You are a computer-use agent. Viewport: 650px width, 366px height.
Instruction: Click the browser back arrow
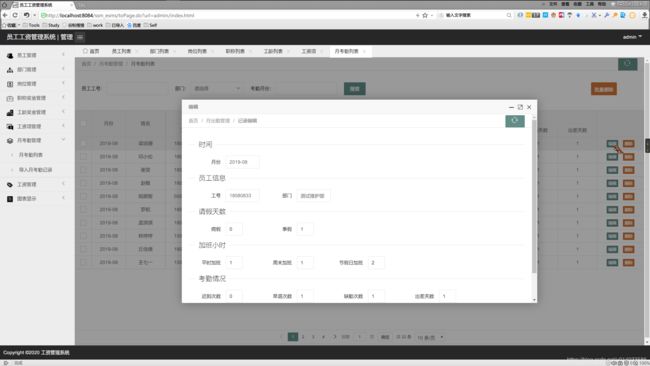[x=5, y=15]
